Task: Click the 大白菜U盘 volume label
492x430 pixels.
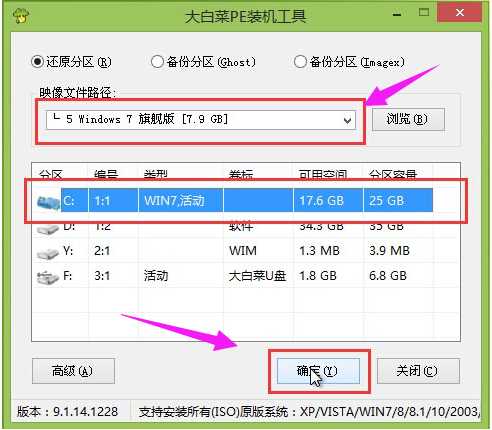Action: 257,276
